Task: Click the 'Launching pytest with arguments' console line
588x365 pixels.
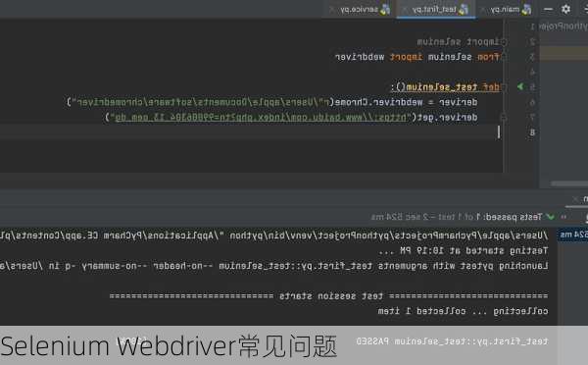Action: pos(273,266)
